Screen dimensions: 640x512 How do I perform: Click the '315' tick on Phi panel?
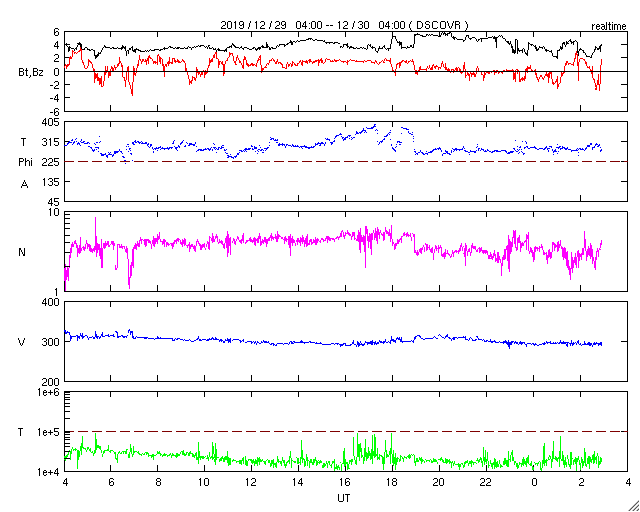(52, 142)
